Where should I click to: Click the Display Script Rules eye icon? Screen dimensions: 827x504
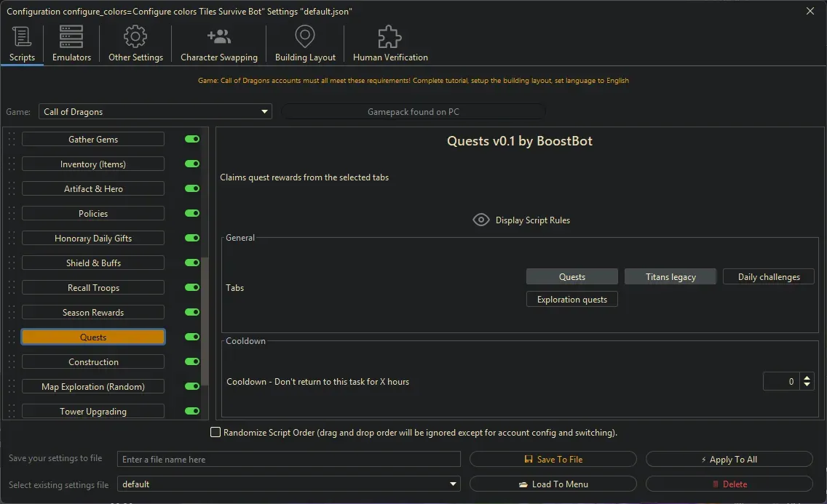point(480,219)
